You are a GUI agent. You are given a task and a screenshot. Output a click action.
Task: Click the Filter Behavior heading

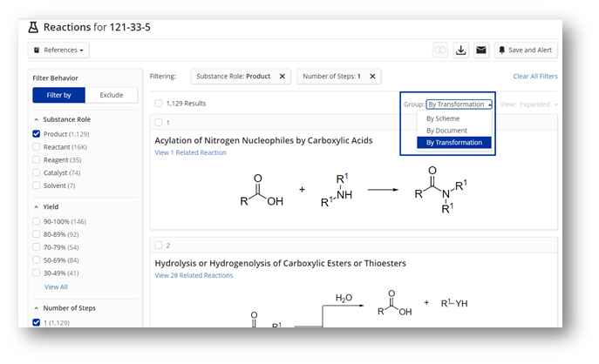(55, 78)
